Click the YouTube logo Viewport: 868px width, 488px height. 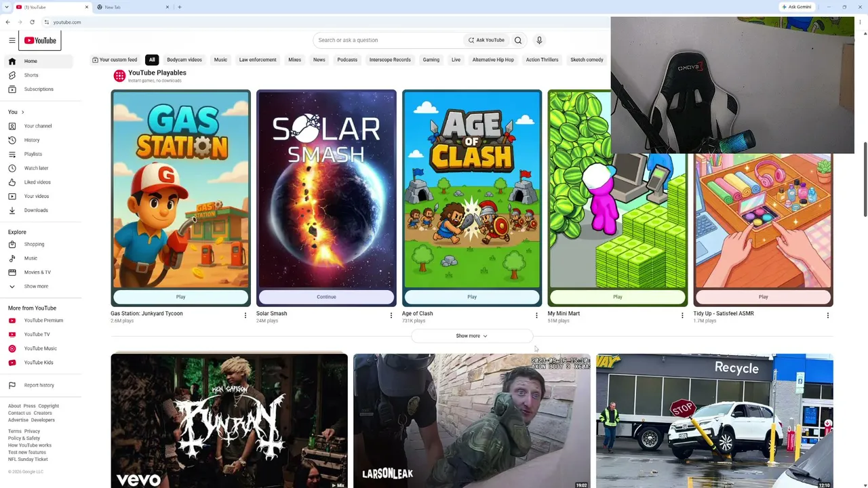point(40,41)
